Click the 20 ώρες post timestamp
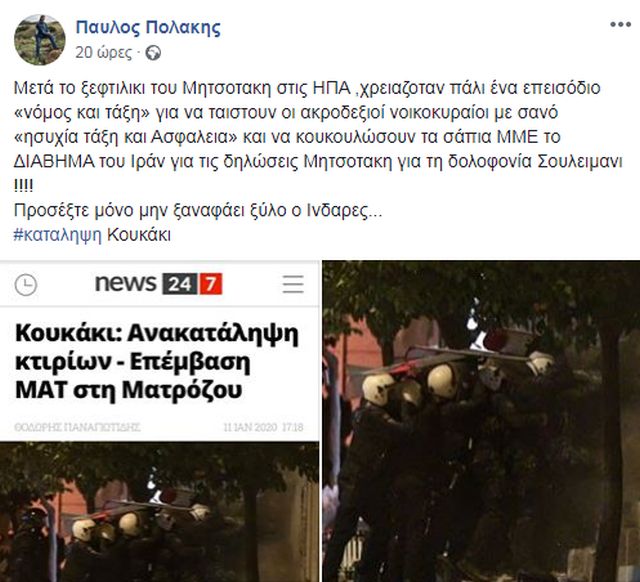The width and height of the screenshot is (640, 582). tap(104, 53)
